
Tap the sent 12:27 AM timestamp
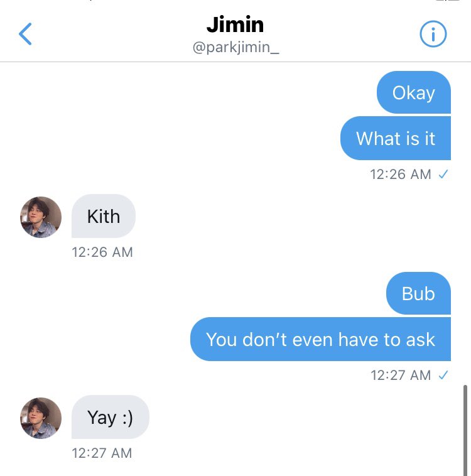[401, 376]
